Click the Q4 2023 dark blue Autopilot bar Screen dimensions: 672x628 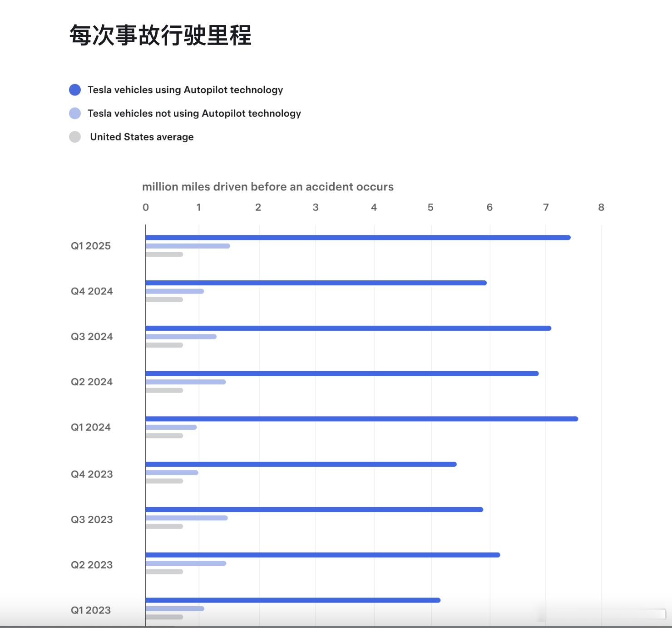pyautogui.click(x=301, y=464)
